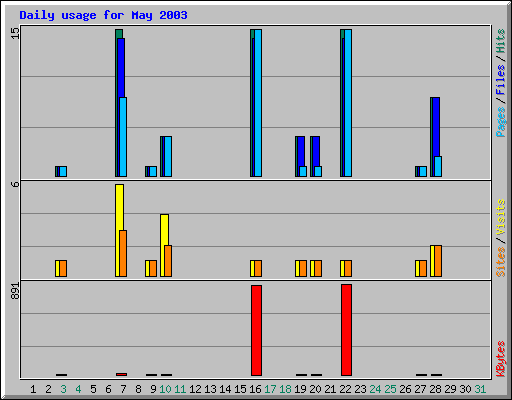Screen dimensions: 512x400
Task: Click the 'Hits' legend label
Action: tap(500, 41)
